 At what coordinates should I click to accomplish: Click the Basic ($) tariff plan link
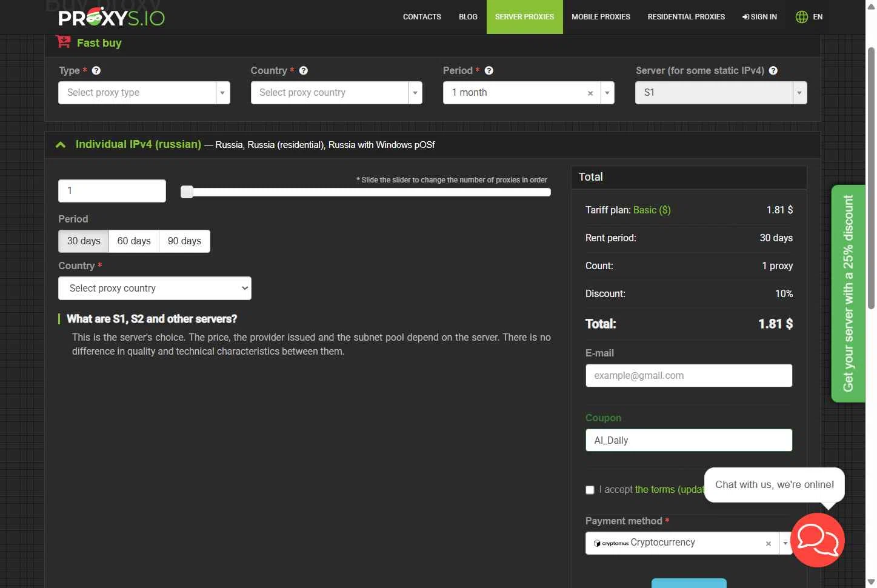tap(652, 210)
